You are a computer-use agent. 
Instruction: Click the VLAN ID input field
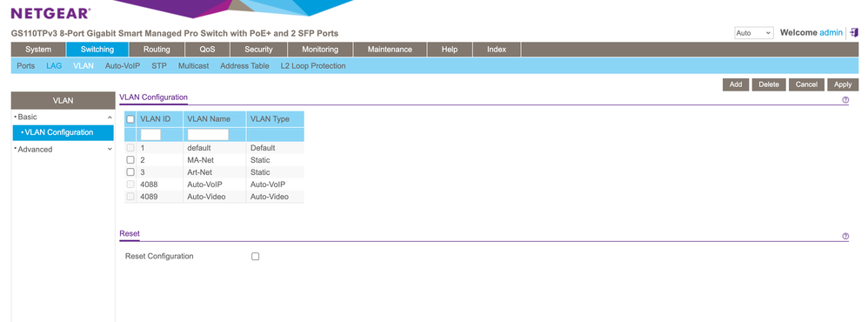(x=150, y=134)
